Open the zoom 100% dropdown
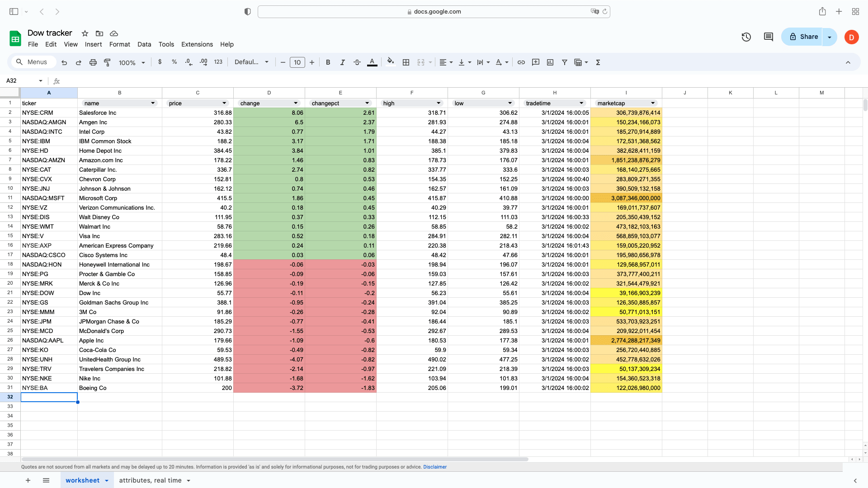 [132, 63]
